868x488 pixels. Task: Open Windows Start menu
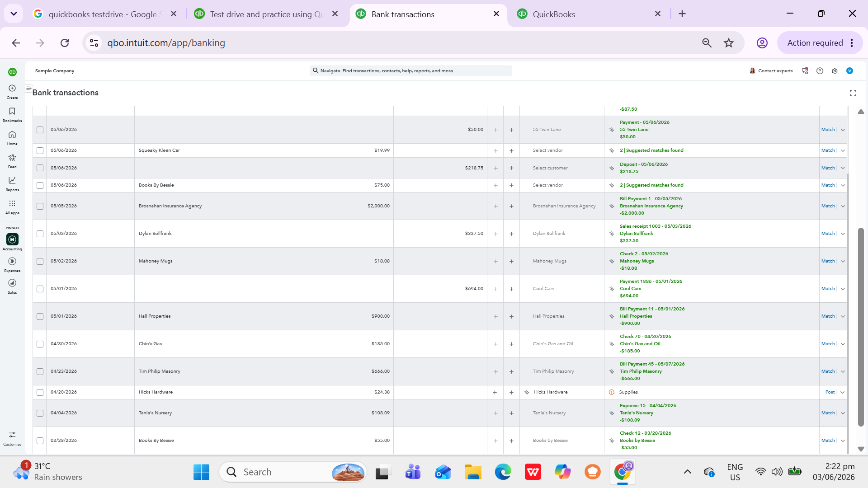pyautogui.click(x=201, y=472)
